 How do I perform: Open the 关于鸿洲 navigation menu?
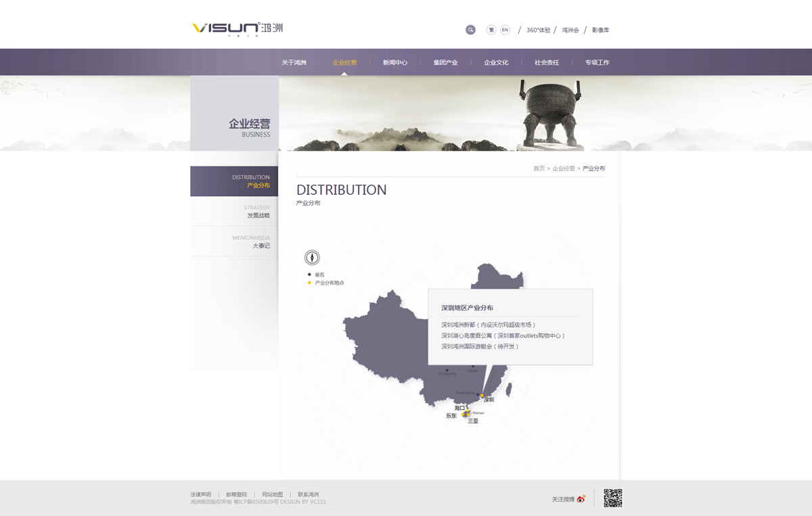294,62
